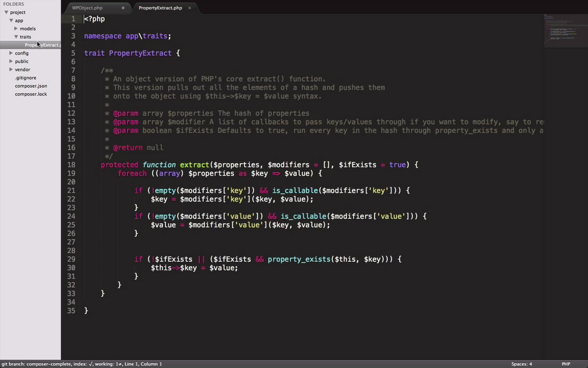Screen dimensions: 588x368
Task: Click the PropertyExtract trait name
Action: point(140,53)
